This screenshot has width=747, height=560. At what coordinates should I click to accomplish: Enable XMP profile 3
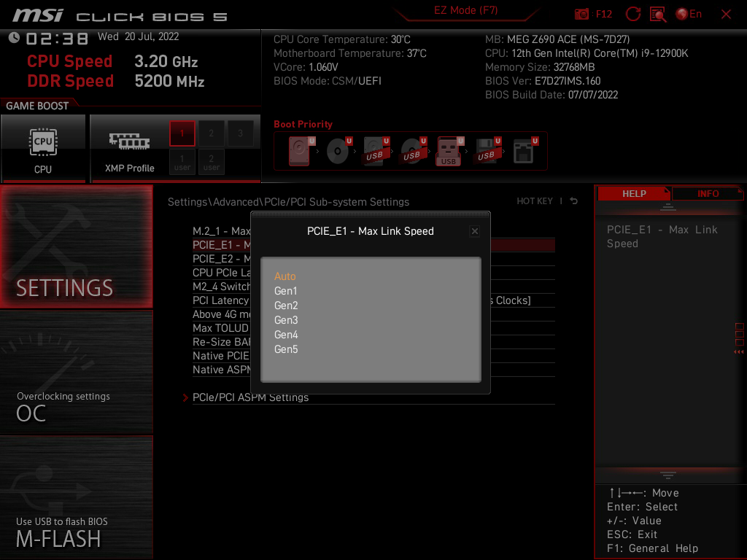[x=240, y=133]
